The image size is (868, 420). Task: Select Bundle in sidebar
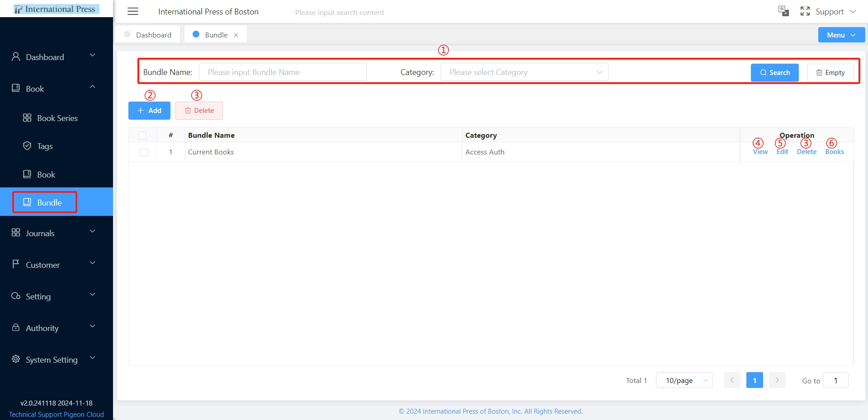[57, 202]
